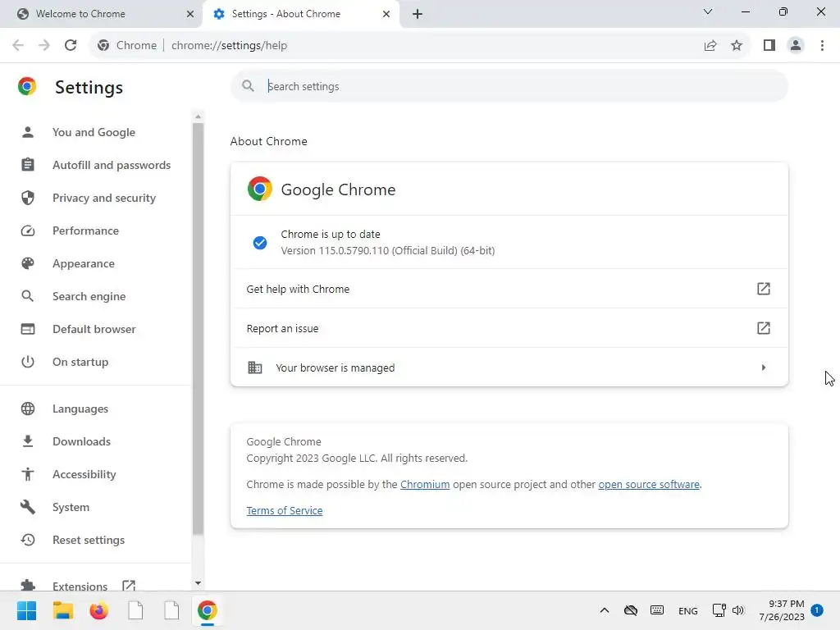Open Extensions from the sidebar
This screenshot has height=630, width=840.
click(80, 586)
